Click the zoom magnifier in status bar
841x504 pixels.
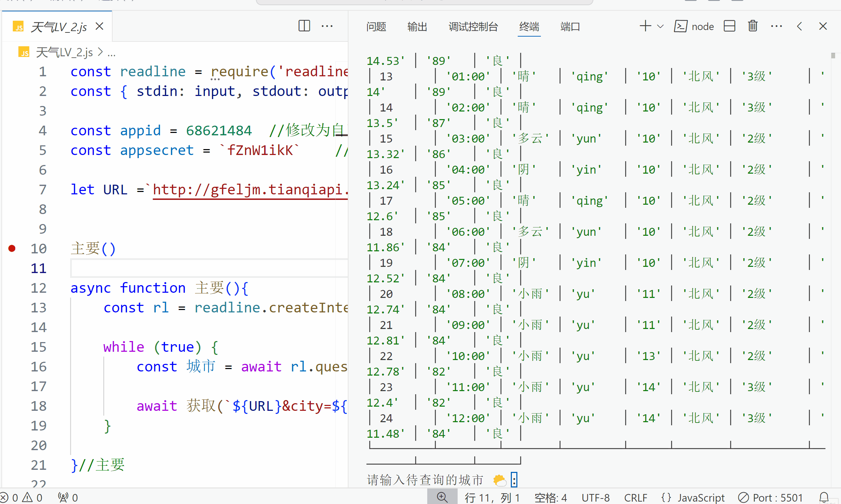pyautogui.click(x=442, y=497)
